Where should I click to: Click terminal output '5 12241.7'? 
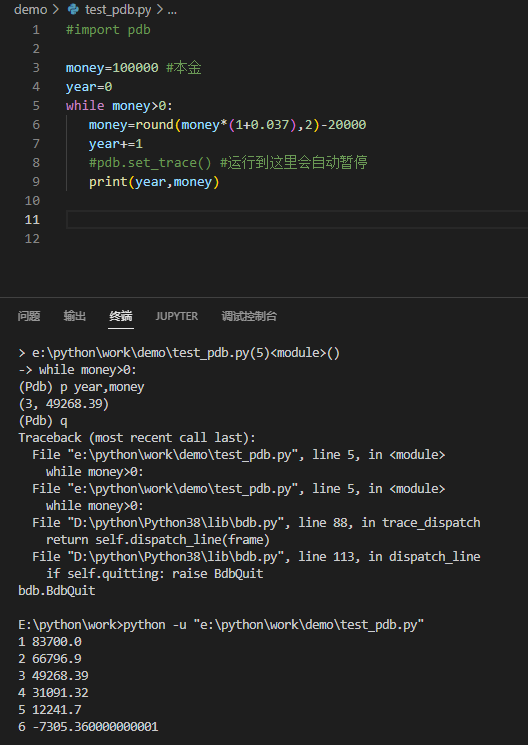tap(50, 709)
